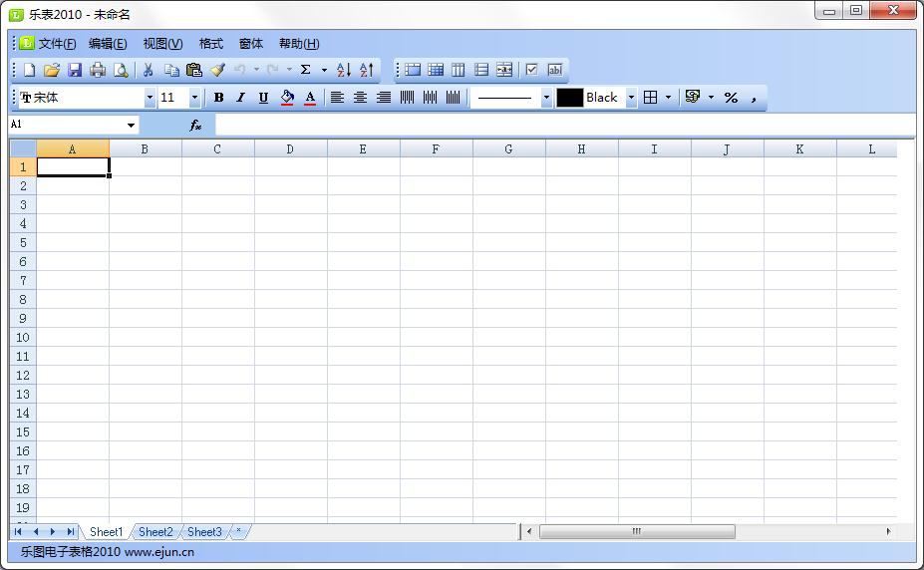Undo the last action
This screenshot has height=570, width=924.
click(x=240, y=70)
